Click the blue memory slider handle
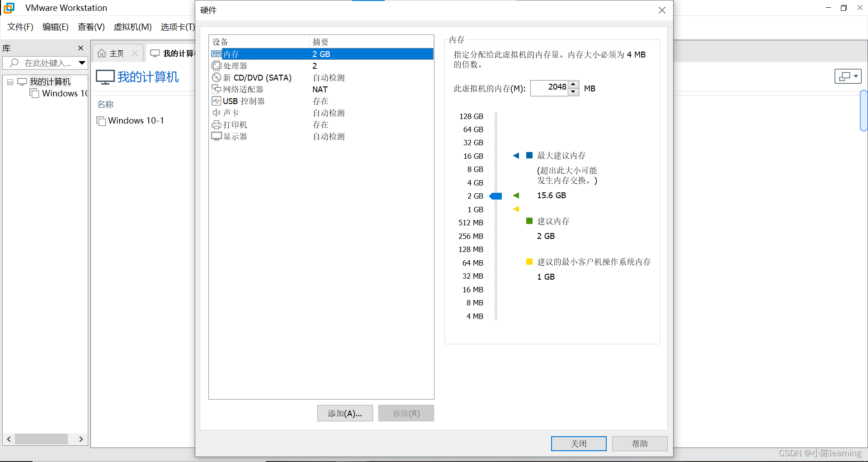Image resolution: width=868 pixels, height=462 pixels. point(496,196)
